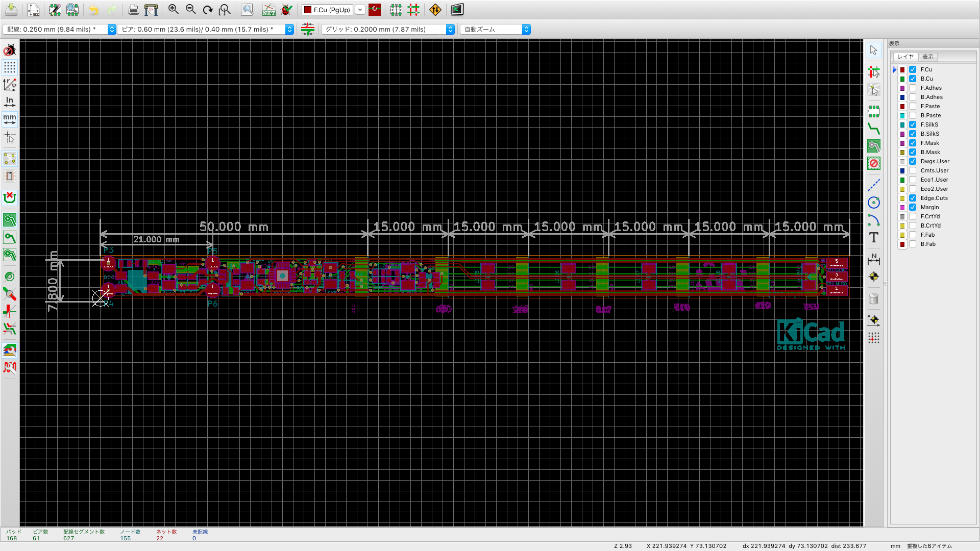The image size is (980, 551).
Task: Select the Margin layer name
Action: click(x=929, y=207)
